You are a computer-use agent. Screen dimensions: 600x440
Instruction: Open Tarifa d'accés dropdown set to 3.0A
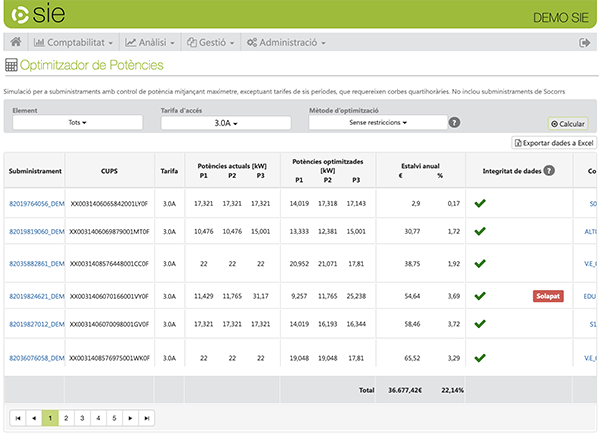(x=225, y=123)
